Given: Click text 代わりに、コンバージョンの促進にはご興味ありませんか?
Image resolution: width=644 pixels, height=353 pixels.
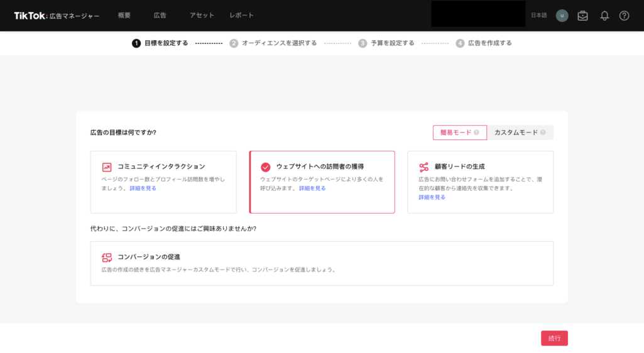Looking at the screenshot, I should [173, 229].
